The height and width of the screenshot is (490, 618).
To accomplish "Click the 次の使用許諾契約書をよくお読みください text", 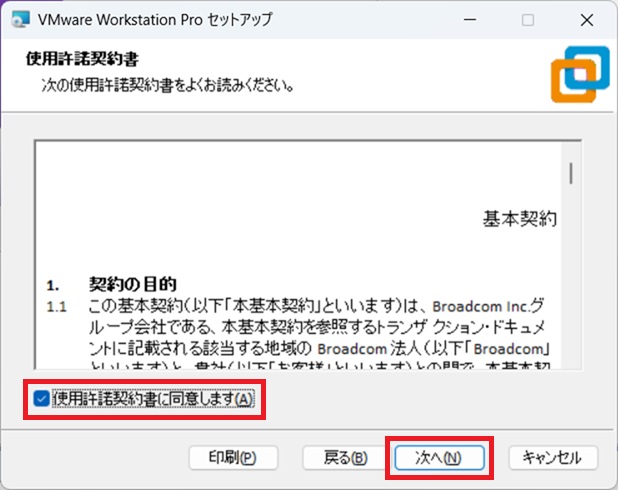I will click(x=168, y=85).
